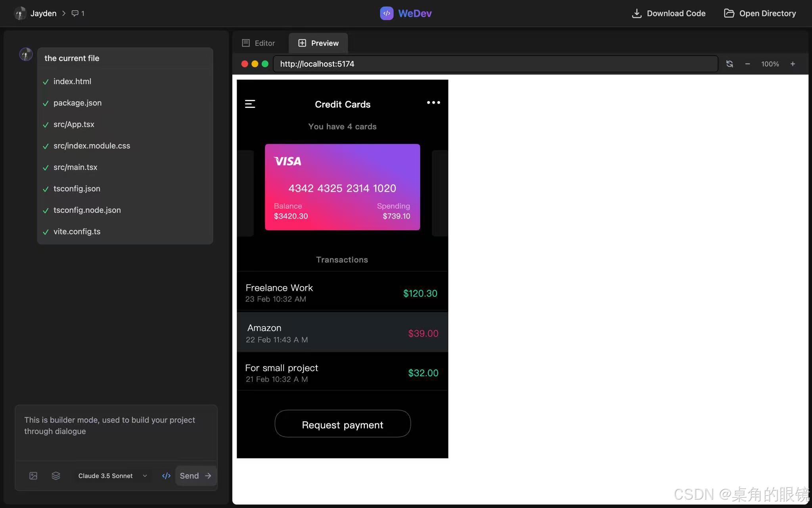Click the three-dot more options icon
Image resolution: width=812 pixels, height=508 pixels.
[x=433, y=102]
